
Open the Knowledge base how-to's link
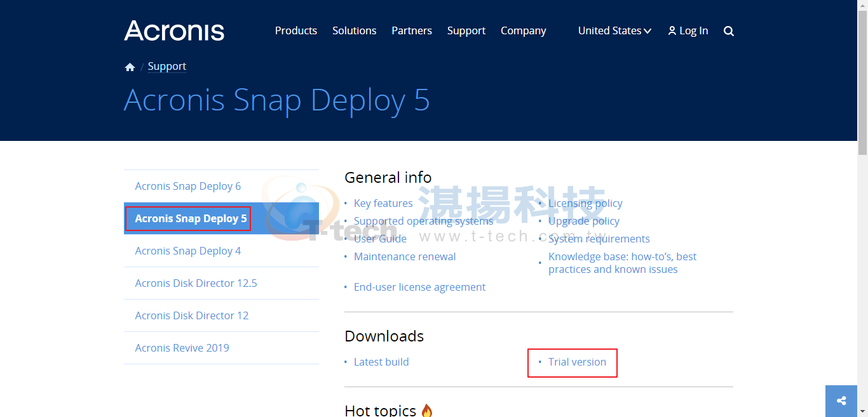coord(622,263)
